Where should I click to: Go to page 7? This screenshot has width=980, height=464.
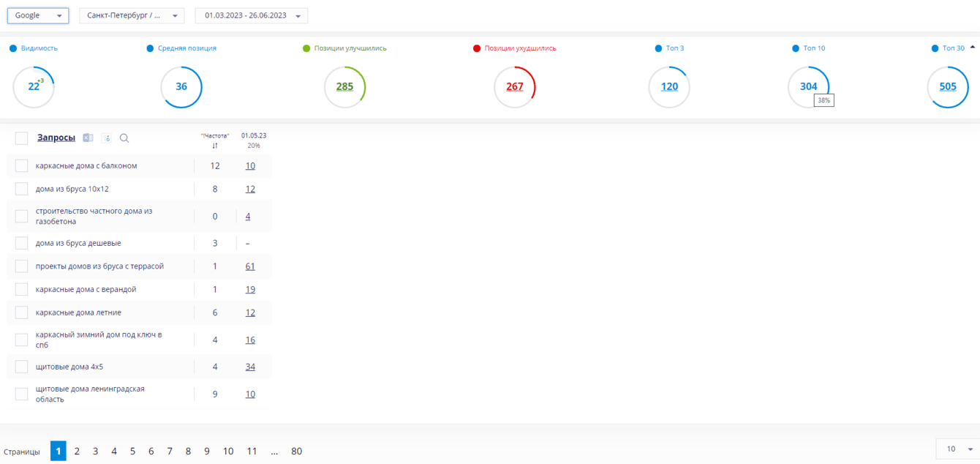pyautogui.click(x=170, y=451)
